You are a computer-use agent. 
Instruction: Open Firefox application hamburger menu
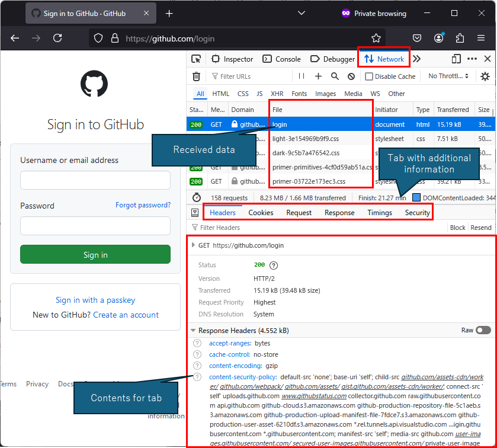coord(481,38)
